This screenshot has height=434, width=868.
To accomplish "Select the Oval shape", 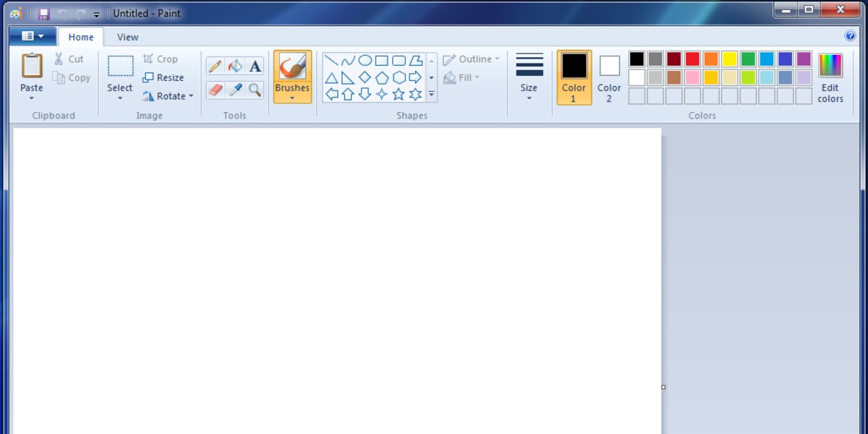I will click(x=365, y=59).
